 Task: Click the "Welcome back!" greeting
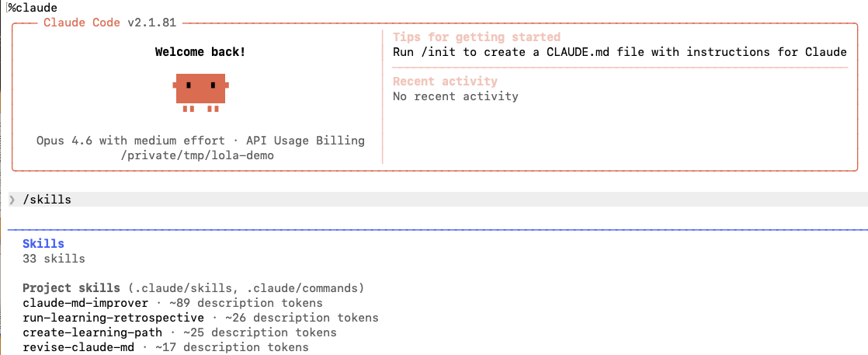(200, 52)
